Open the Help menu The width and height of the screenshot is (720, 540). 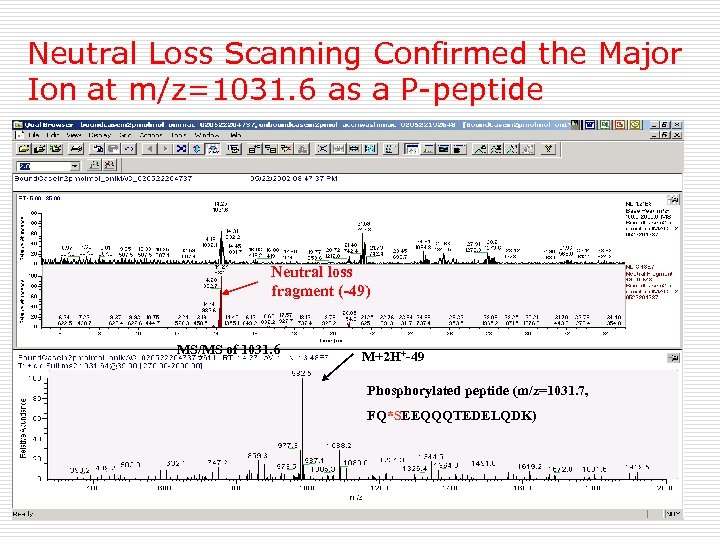pyautogui.click(x=236, y=135)
